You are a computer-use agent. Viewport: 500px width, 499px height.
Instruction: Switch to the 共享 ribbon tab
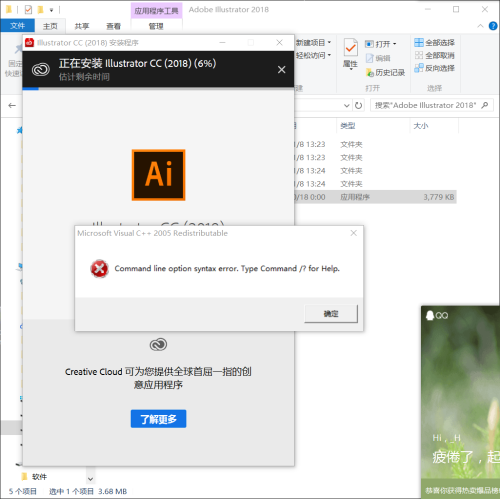(x=82, y=26)
